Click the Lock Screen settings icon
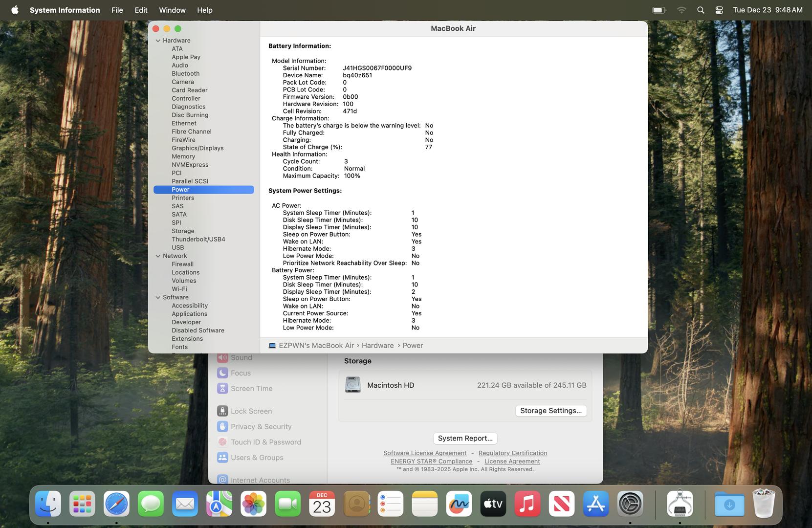This screenshot has height=528, width=812. [x=222, y=411]
